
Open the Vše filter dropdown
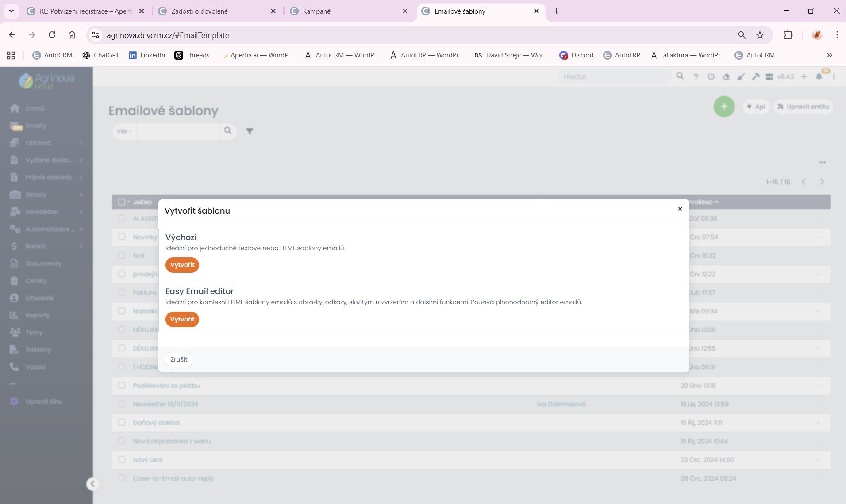click(x=124, y=131)
